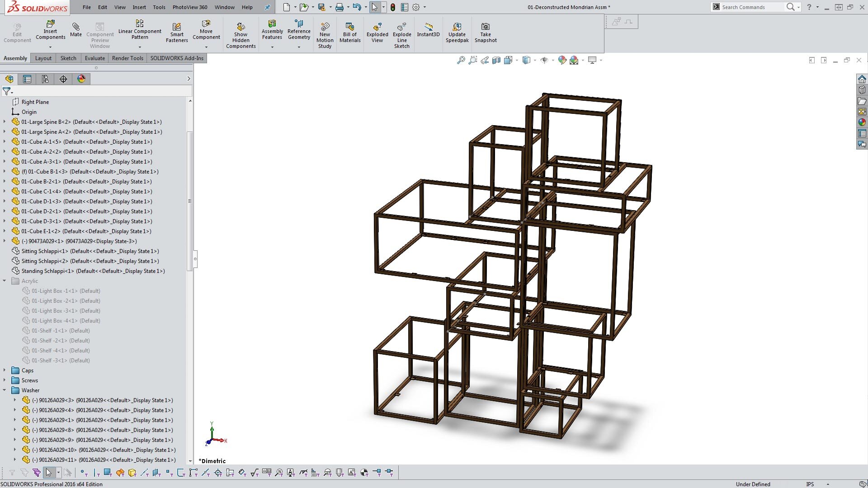Expand the Caps folder

5,370
